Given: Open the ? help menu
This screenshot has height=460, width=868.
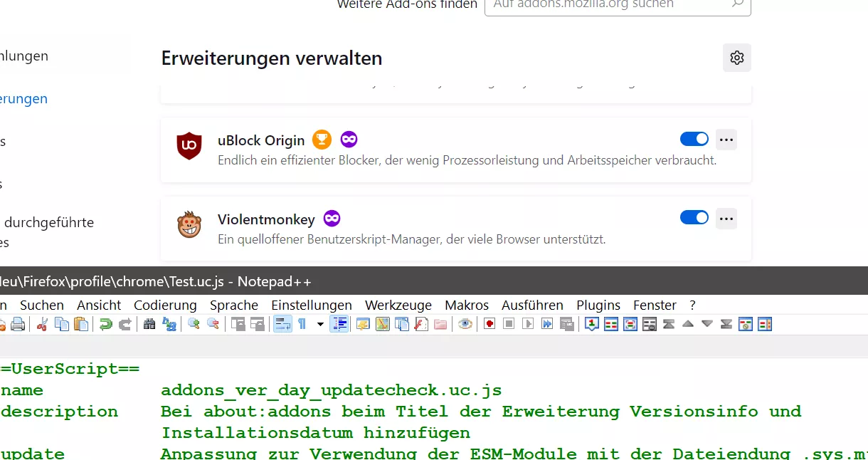Looking at the screenshot, I should coord(693,305).
